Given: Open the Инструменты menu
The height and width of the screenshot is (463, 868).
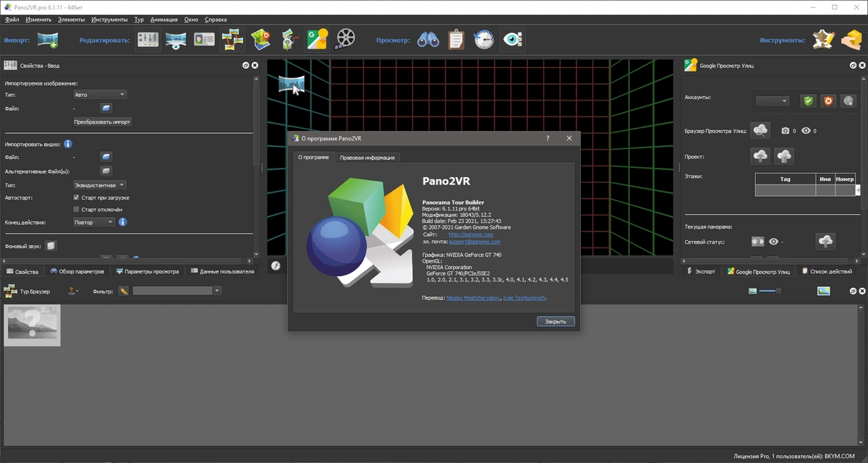Looking at the screenshot, I should (x=109, y=20).
